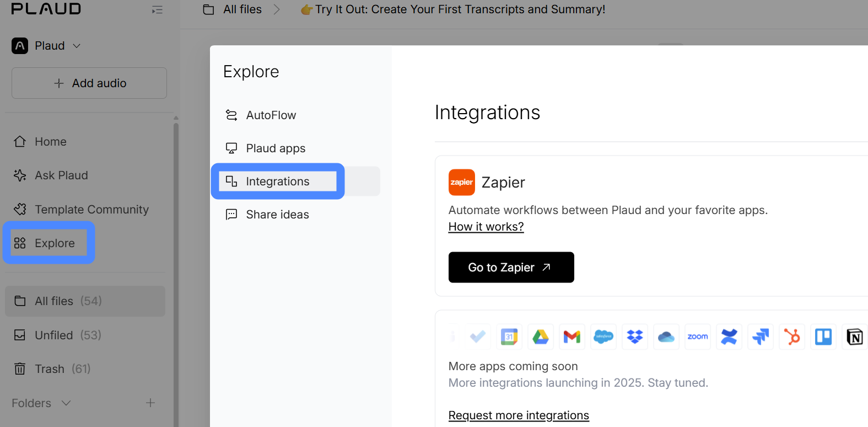This screenshot has height=427, width=868.
Task: Click the Salesforce integration icon
Action: [603, 337]
